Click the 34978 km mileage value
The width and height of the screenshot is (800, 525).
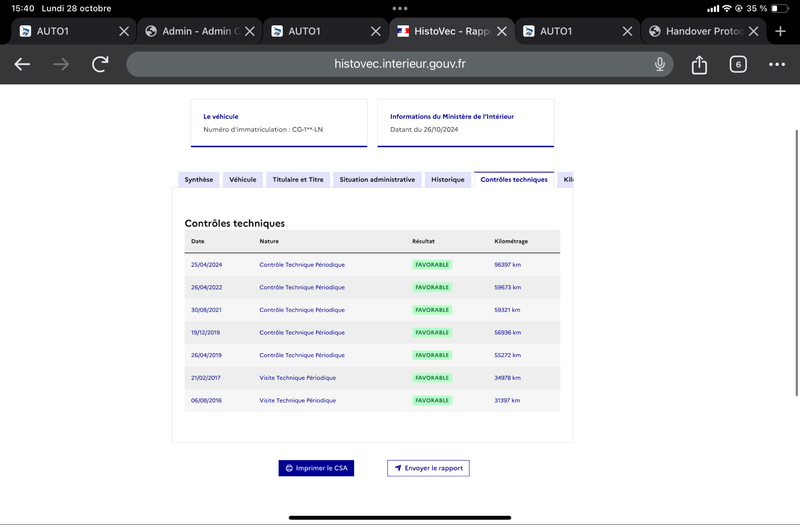point(508,378)
